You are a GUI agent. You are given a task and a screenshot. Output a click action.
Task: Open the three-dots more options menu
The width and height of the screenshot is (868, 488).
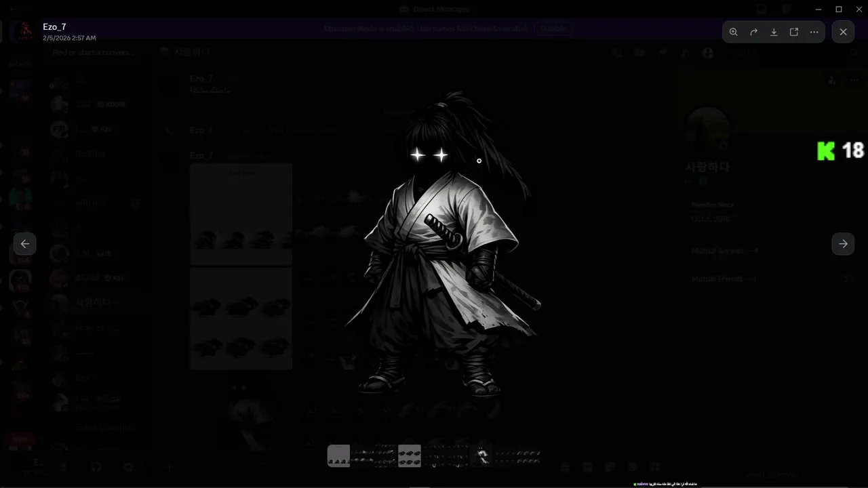pyautogui.click(x=814, y=32)
